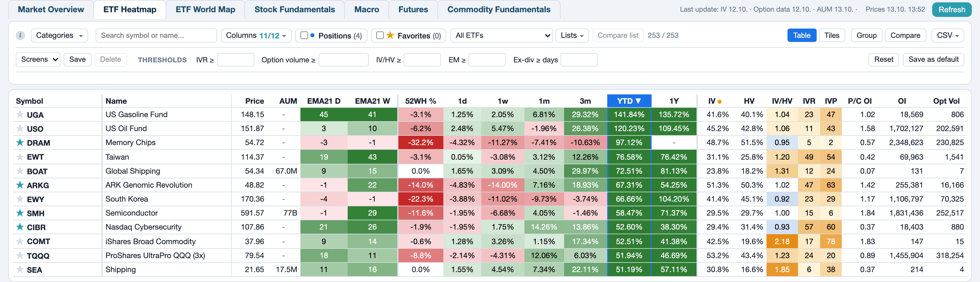Viewport: 980px width, 282px height.
Task: Click the name Nasdaq Cybersecurity
Action: pos(143,227)
